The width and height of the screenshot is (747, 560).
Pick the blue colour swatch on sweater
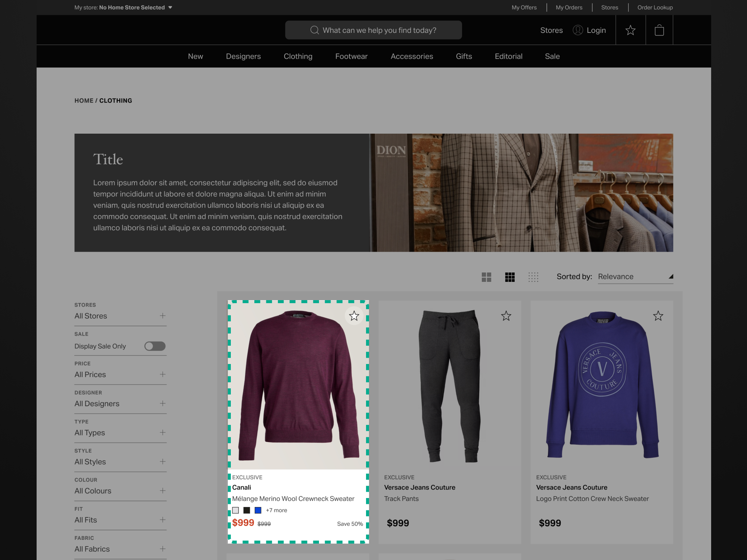(x=258, y=510)
